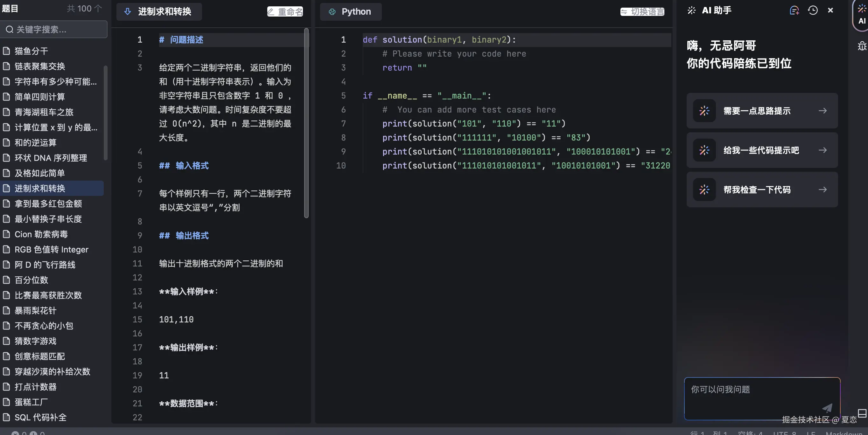Toggle the AI assistant sidebar button
This screenshot has width=868, height=435.
(x=862, y=15)
